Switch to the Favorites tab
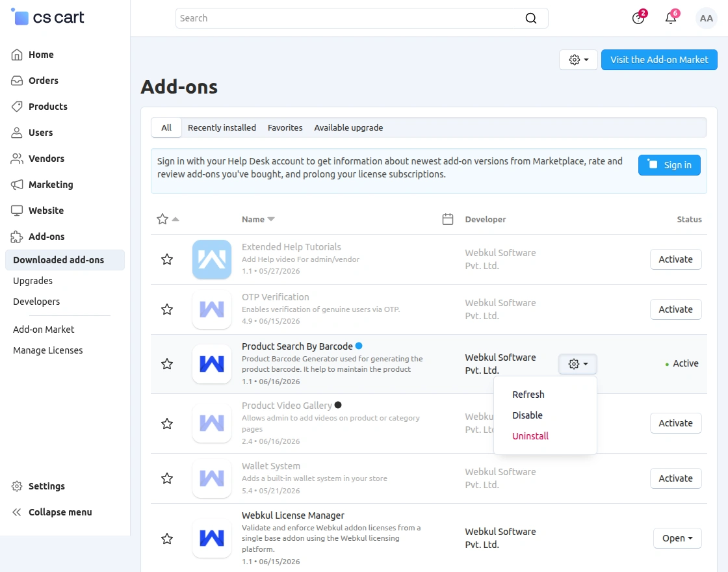Screen dimensions: 728x572 tap(285, 127)
